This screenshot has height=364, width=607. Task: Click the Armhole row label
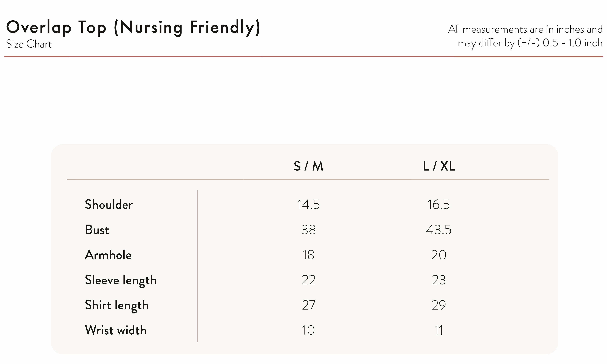coord(108,255)
